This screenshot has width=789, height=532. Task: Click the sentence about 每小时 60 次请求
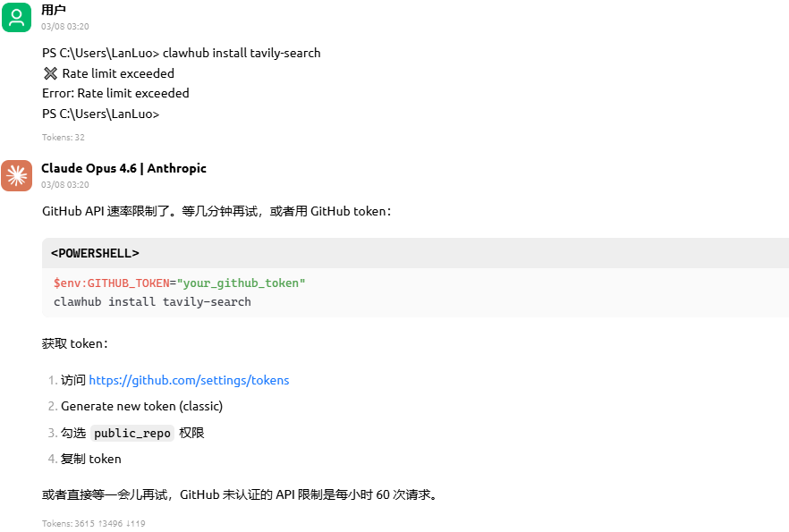pyautogui.click(x=240, y=494)
